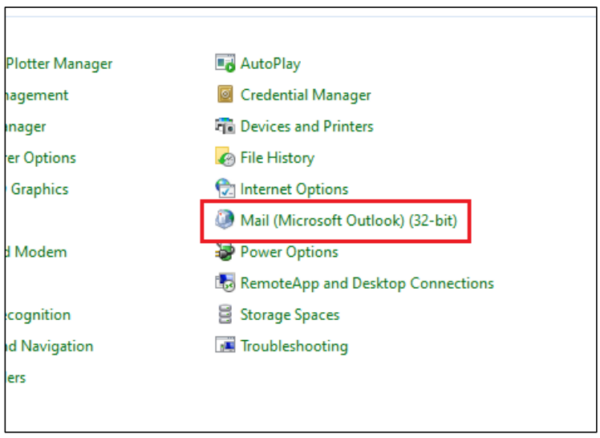600x438 pixels.
Task: Select the Internet Options text link
Action: click(294, 189)
